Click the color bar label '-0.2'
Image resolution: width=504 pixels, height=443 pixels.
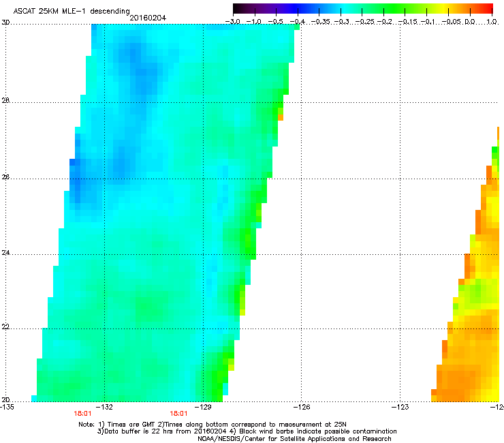pyautogui.click(x=384, y=22)
